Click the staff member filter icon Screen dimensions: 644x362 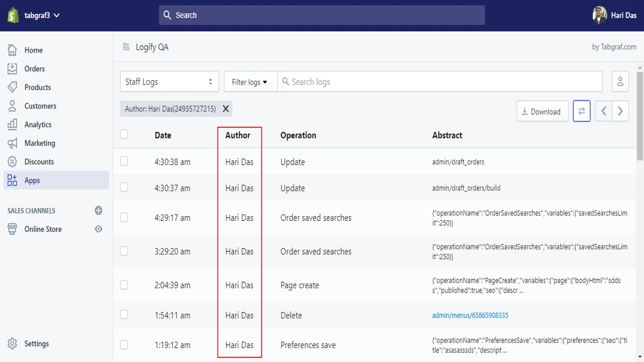point(620,81)
